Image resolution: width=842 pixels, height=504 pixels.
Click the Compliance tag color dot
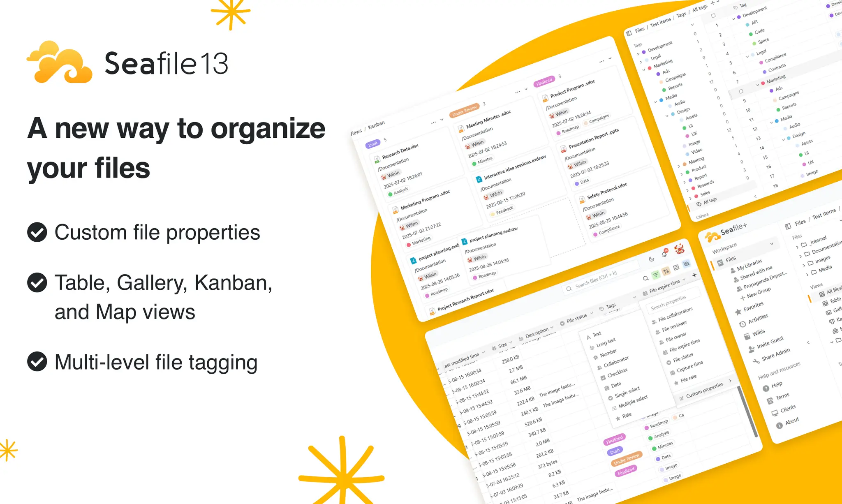coord(761,62)
